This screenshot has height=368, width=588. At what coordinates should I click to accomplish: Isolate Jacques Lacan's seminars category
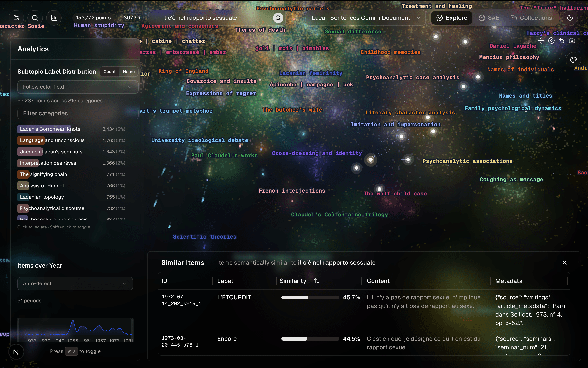coord(71,152)
